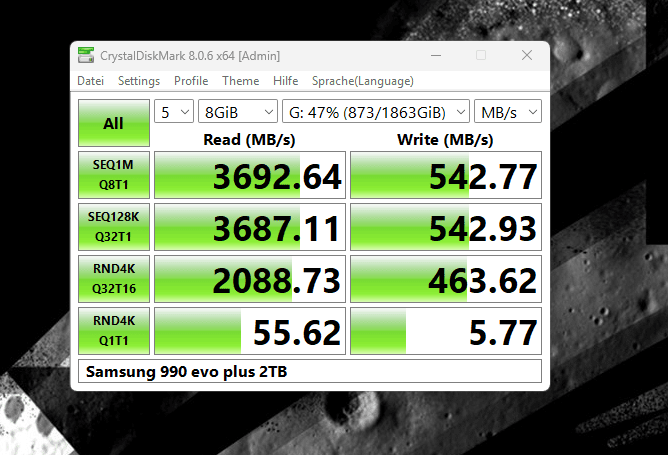668x455 pixels.
Task: Expand the unit dropdown showing MB/s
Action: tap(508, 112)
